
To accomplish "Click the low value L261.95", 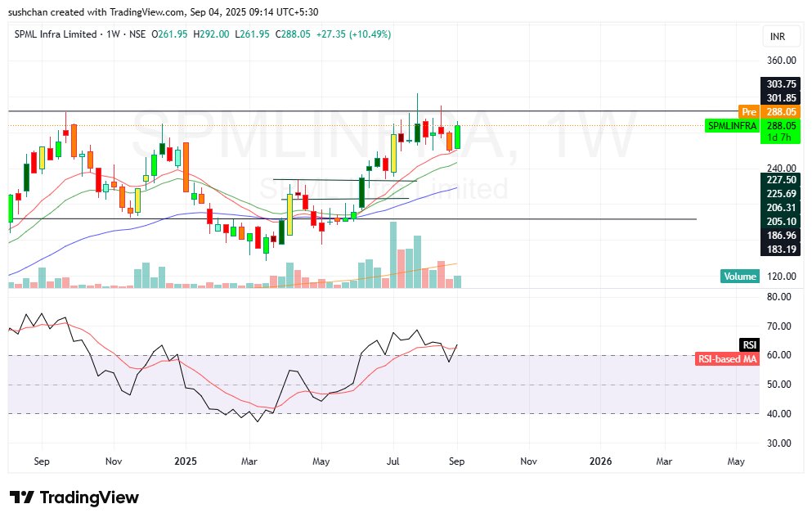I will [x=252, y=34].
